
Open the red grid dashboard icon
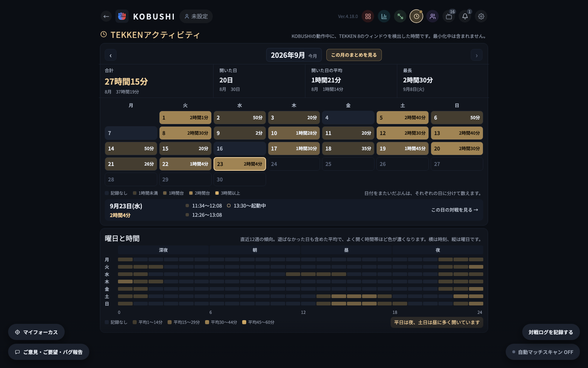coord(368,16)
